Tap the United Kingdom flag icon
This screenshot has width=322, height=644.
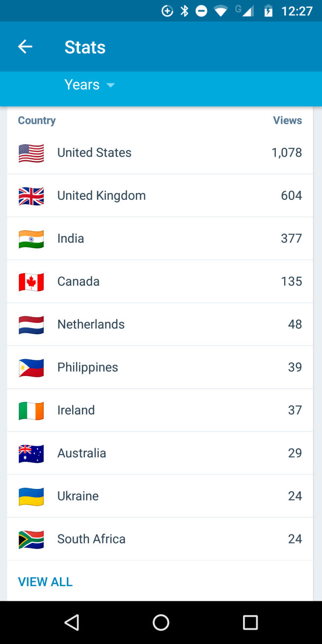point(31,196)
